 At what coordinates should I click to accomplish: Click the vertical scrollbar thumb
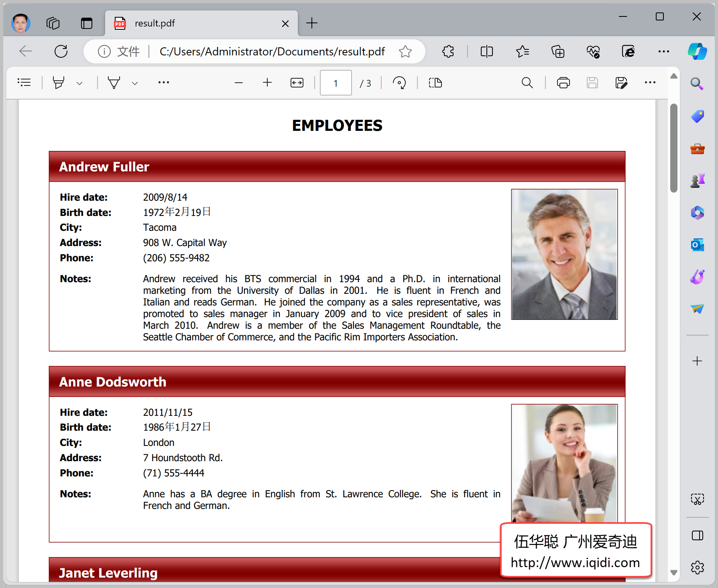tap(674, 148)
